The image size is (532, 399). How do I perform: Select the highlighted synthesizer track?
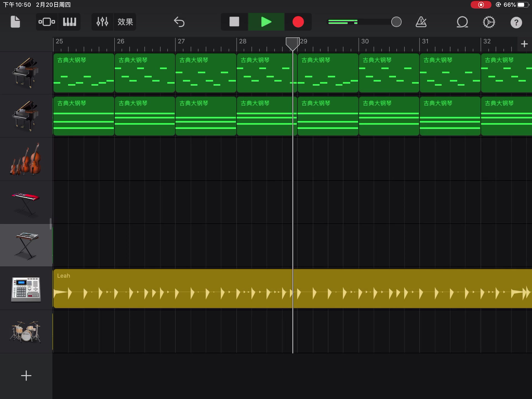click(x=26, y=245)
